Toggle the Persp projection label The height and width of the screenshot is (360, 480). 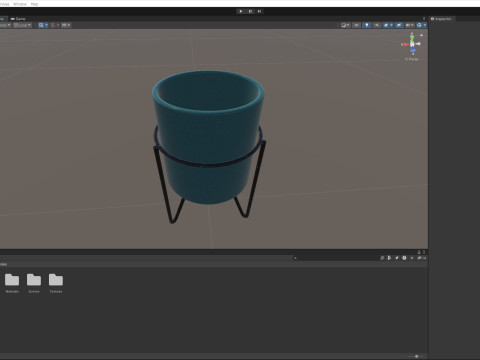tap(412, 59)
